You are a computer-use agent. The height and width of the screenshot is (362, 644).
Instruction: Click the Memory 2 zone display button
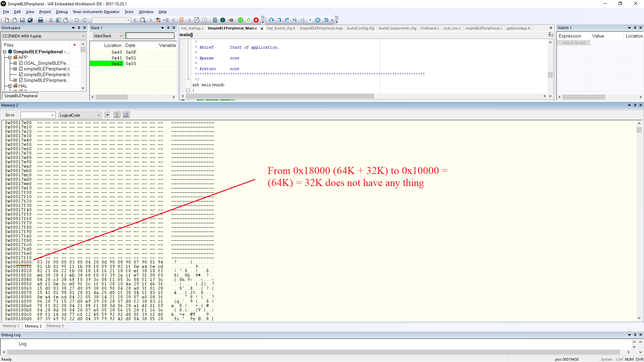coord(107,115)
